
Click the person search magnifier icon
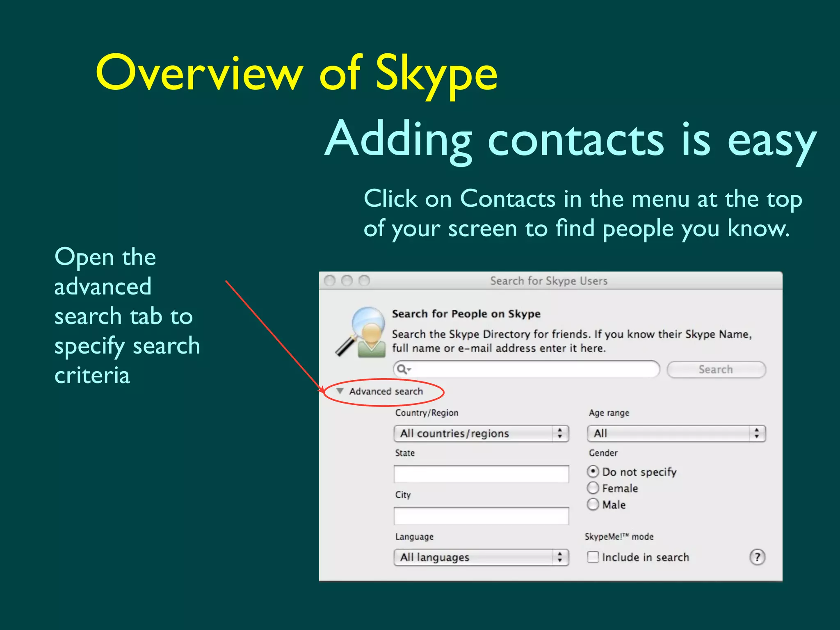click(361, 332)
